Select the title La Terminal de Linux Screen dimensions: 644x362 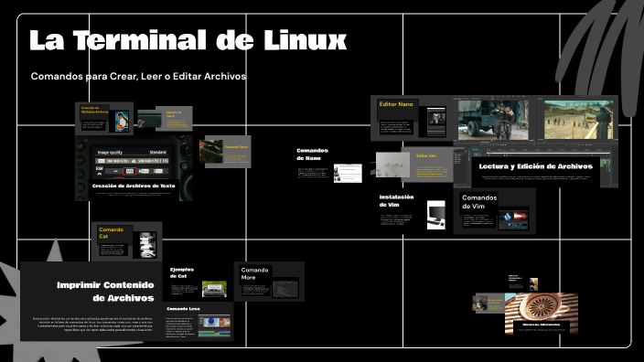pos(188,40)
